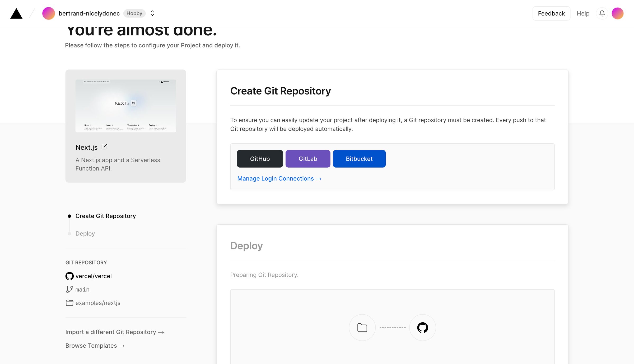Click the GitHub icon beside vercel/vercel
Viewport: 634px width, 364px height.
pyautogui.click(x=69, y=276)
